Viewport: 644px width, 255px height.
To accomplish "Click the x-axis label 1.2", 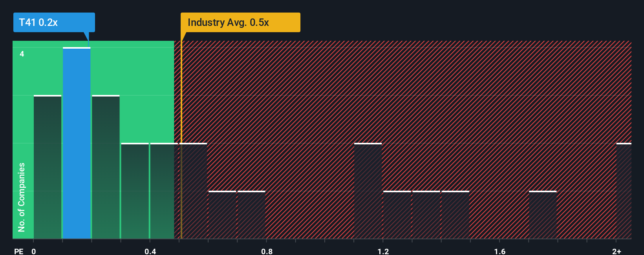I will click(383, 251).
